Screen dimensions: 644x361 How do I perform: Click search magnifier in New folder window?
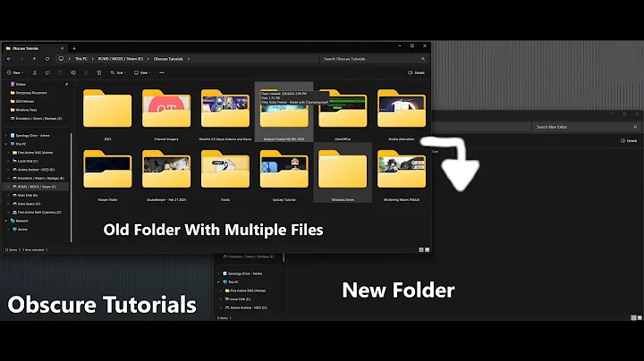click(x=635, y=127)
